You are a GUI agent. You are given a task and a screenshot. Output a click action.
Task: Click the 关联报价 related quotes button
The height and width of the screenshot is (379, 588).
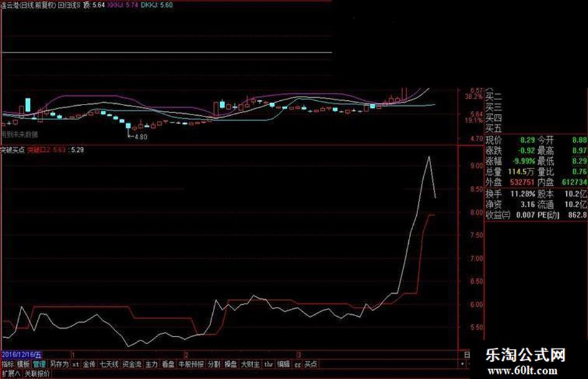(37, 373)
